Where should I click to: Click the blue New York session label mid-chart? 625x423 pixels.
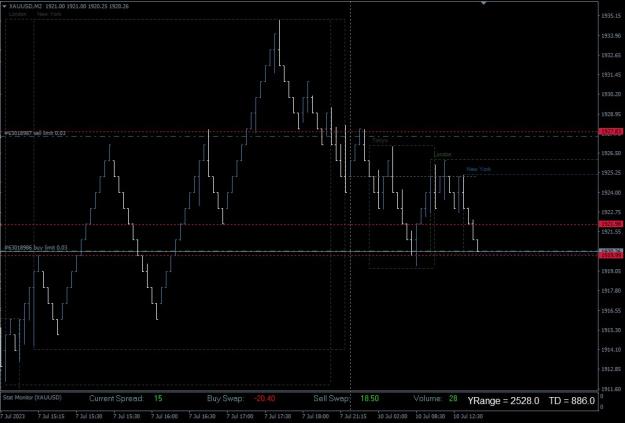coord(478,169)
